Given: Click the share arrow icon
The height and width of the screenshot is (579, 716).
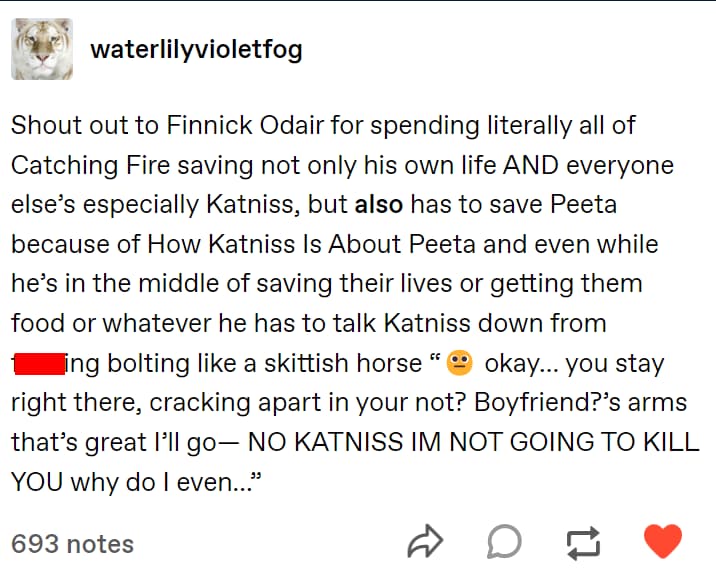Looking at the screenshot, I should point(425,542).
